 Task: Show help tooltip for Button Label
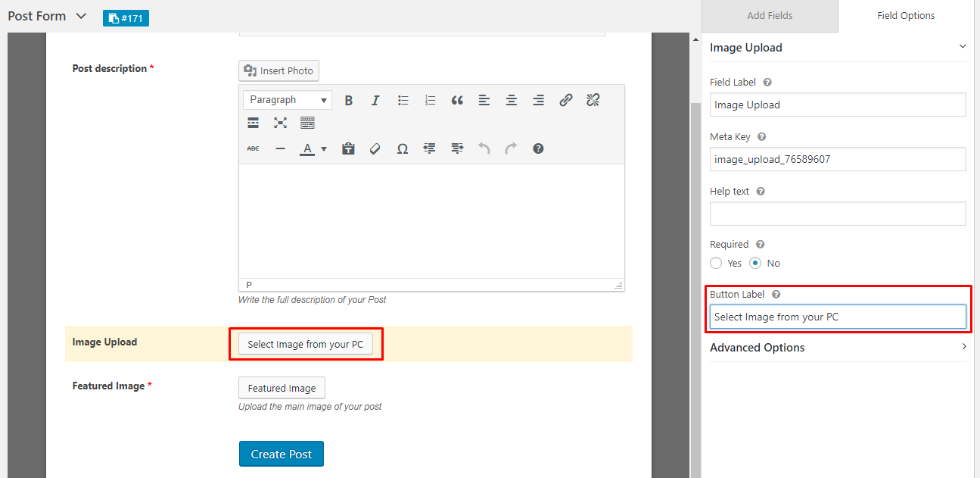(776, 295)
